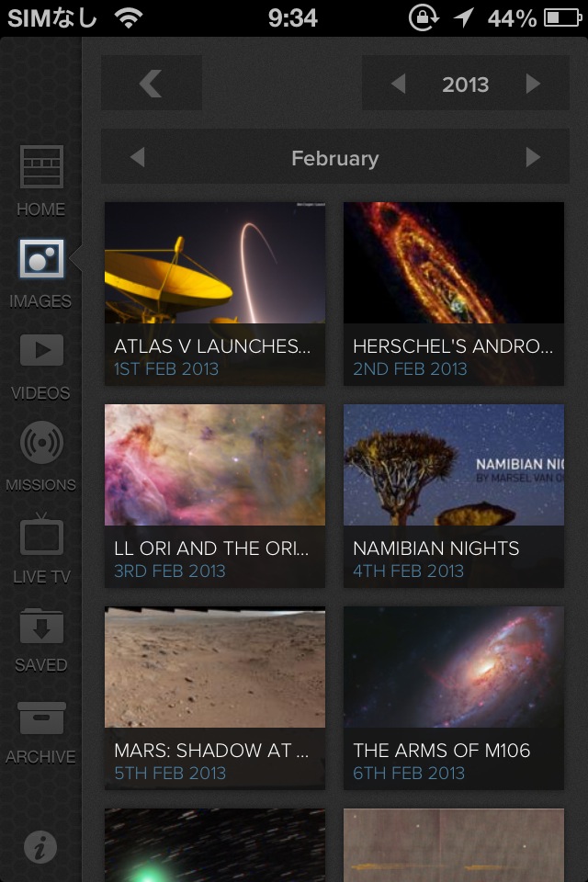Switch to previous year before 2013
Image resolution: width=588 pixels, height=882 pixels.
tap(398, 84)
